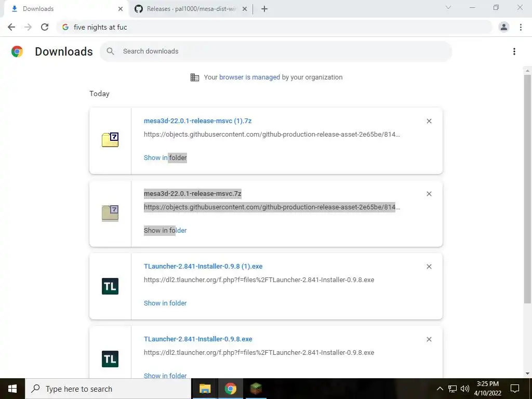
Task: Go back using the browser back arrow
Action: pos(11,27)
